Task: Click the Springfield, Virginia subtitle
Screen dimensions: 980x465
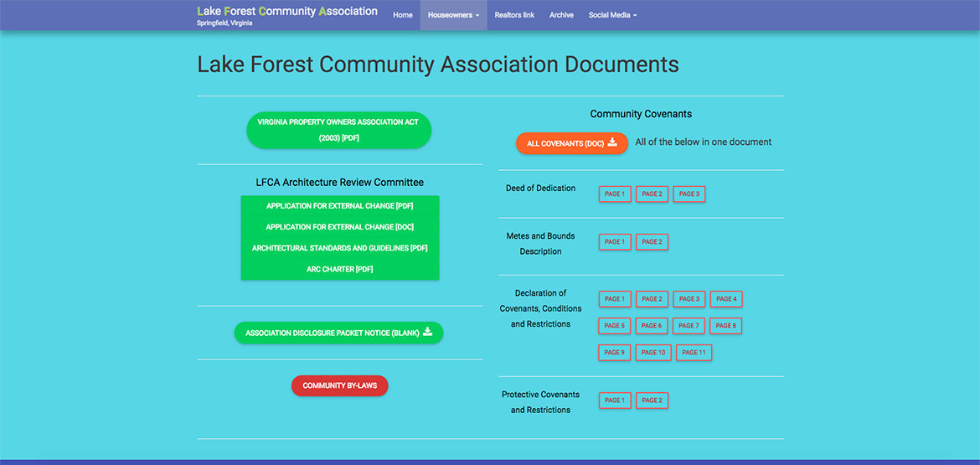Action: coord(224,23)
